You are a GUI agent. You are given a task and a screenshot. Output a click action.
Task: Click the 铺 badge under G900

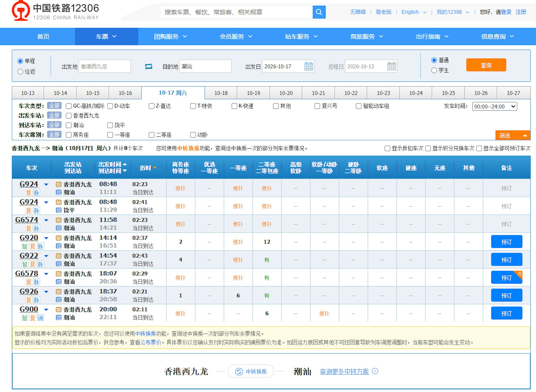coord(40,318)
